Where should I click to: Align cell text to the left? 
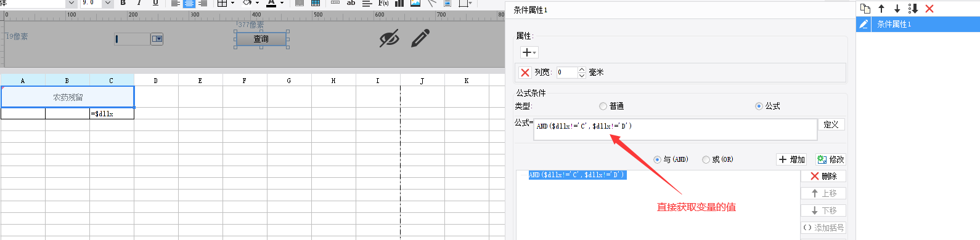click(x=176, y=3)
